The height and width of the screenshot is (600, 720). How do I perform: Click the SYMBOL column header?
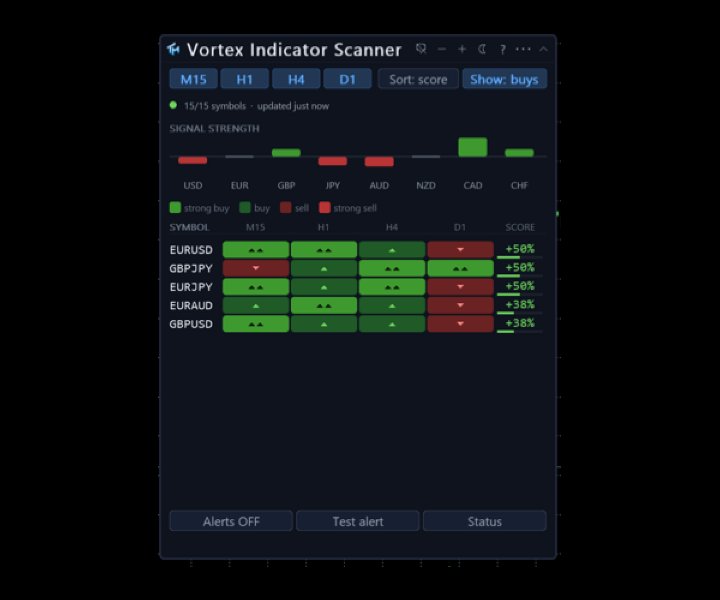coord(189,227)
